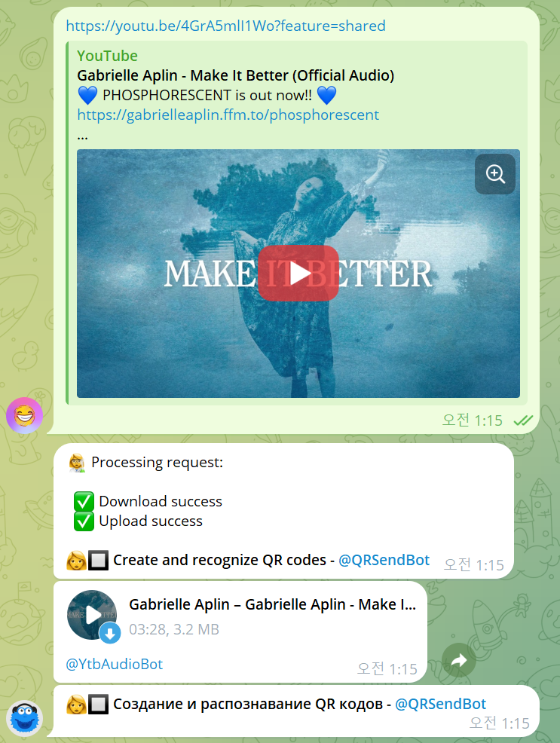Open the youtu.be shared link
Viewport: 560px width, 743px height.
point(225,26)
